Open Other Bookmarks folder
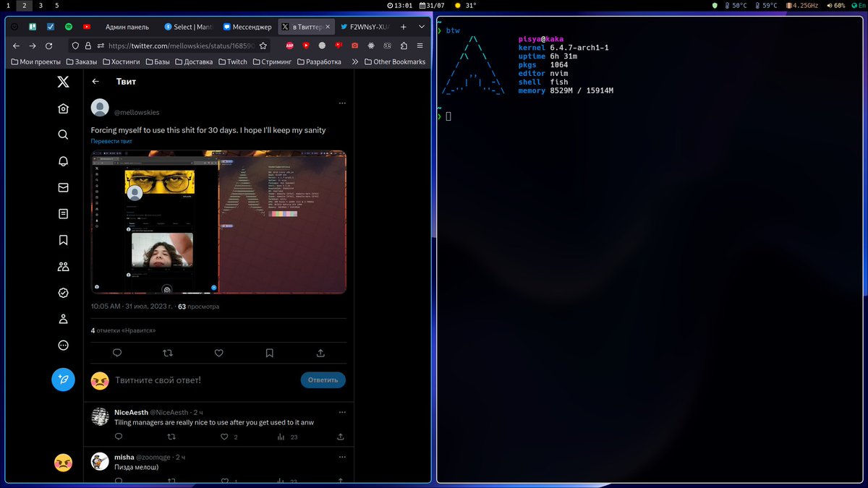This screenshot has height=488, width=868. click(394, 62)
